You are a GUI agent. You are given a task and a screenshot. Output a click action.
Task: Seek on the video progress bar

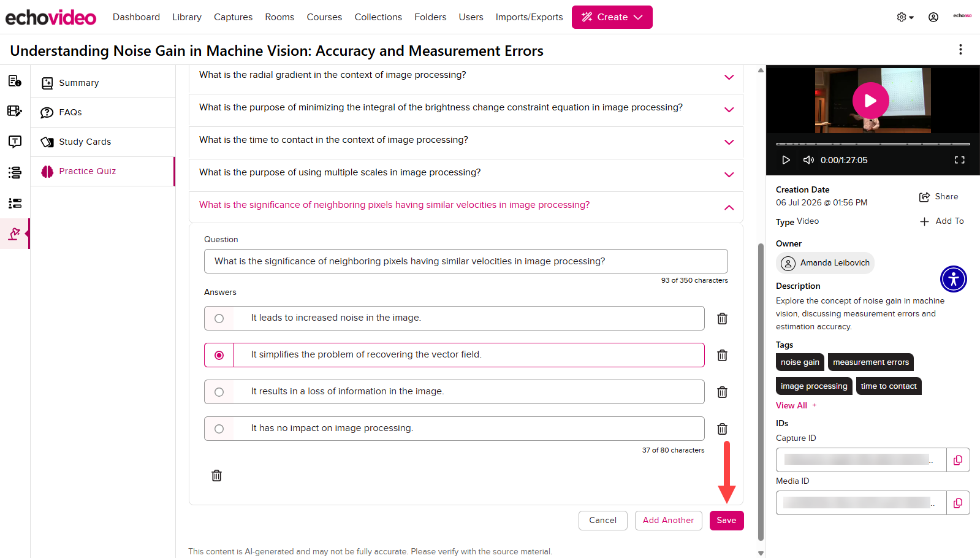click(873, 144)
